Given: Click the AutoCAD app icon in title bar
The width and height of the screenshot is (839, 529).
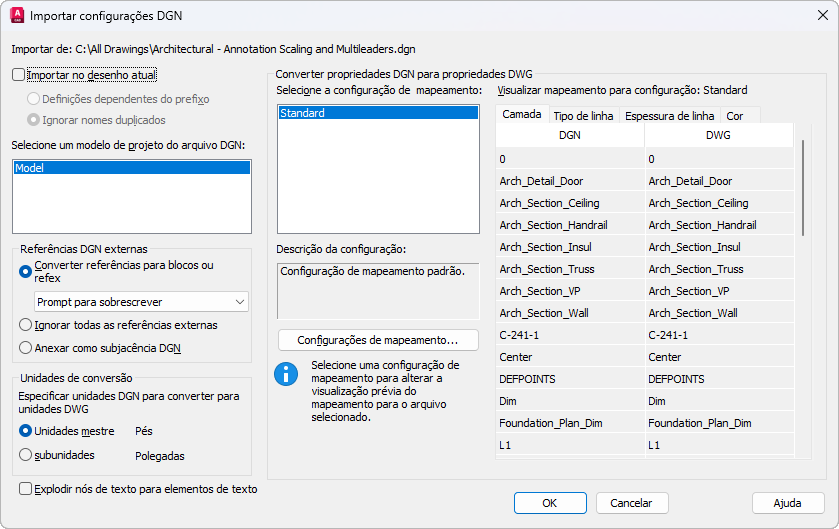Looking at the screenshot, I should (x=17, y=16).
